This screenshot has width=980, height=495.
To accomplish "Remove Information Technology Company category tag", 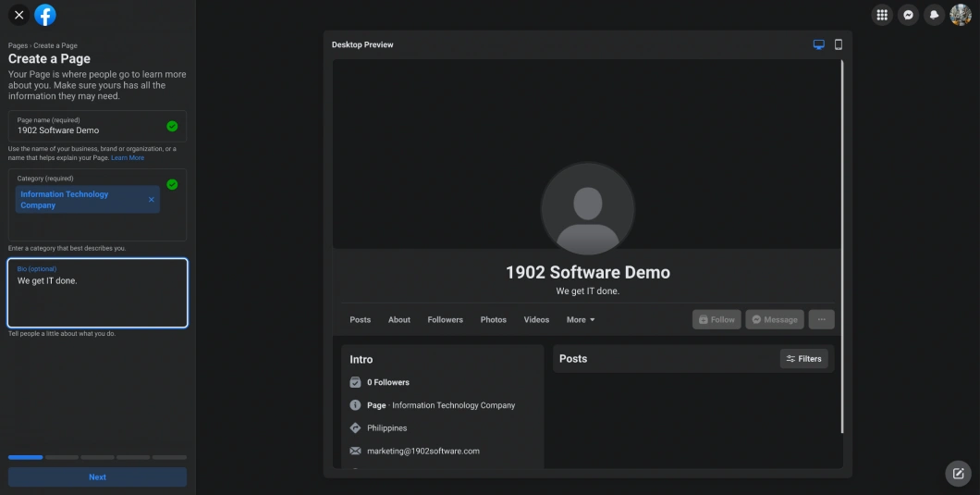I will click(152, 200).
